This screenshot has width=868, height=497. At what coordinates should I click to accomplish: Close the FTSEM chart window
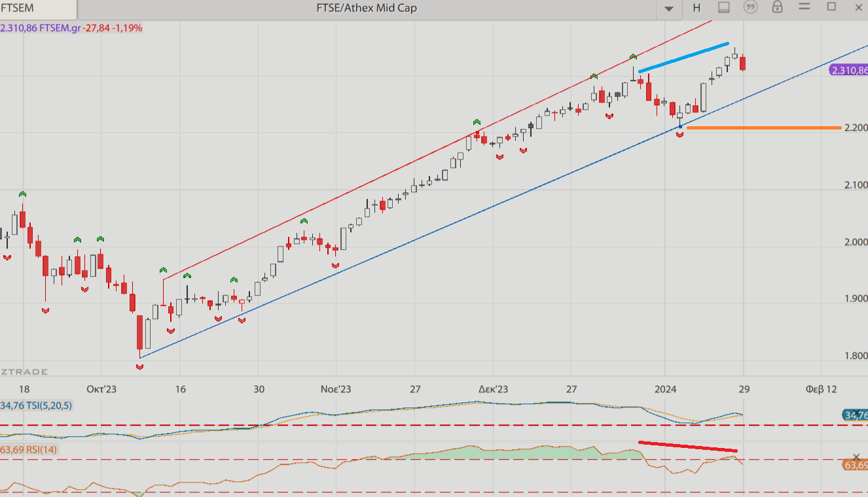click(859, 7)
